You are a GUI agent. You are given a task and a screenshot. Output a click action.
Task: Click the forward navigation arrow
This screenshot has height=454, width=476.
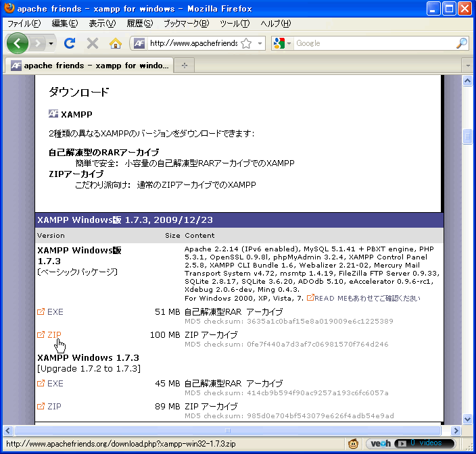click(x=37, y=43)
